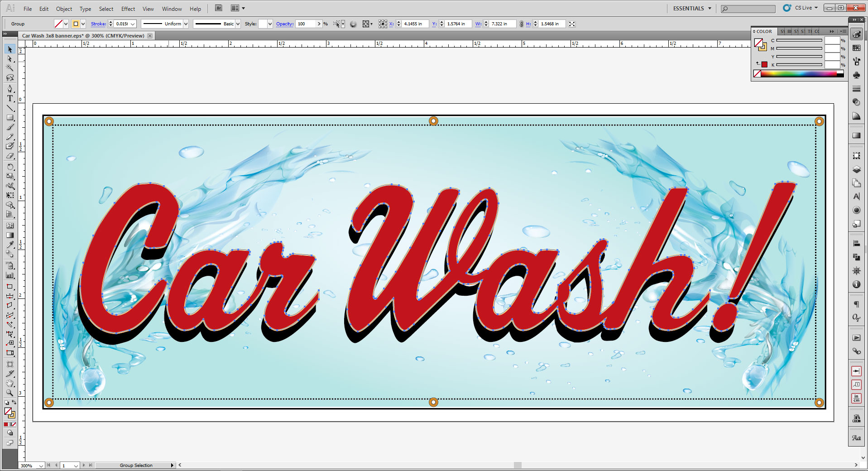Image resolution: width=868 pixels, height=471 pixels.
Task: Select the Rotate tool
Action: (x=10, y=167)
